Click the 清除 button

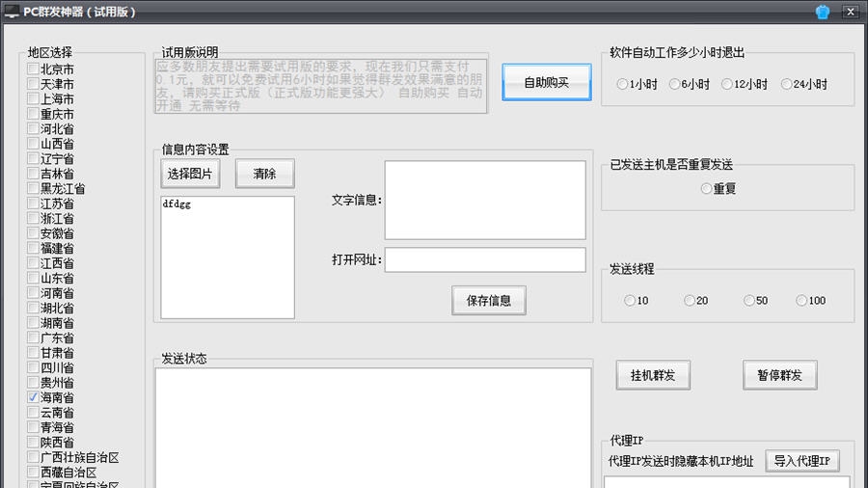264,174
